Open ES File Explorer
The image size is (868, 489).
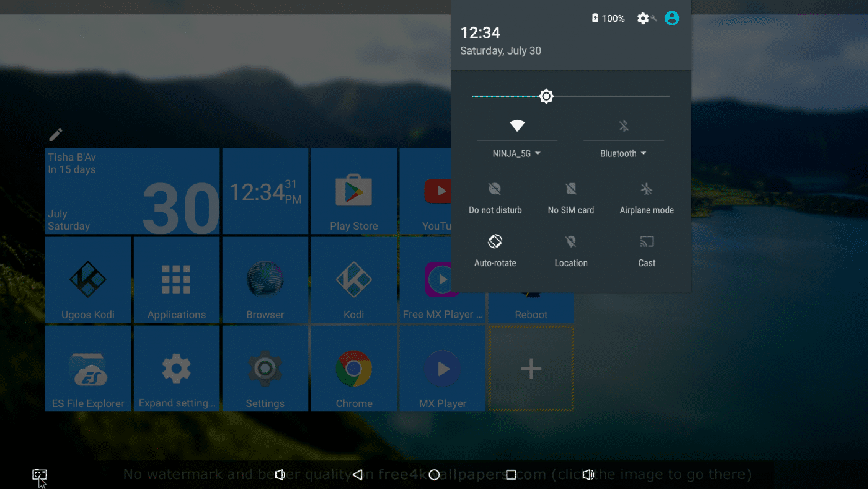coord(88,369)
